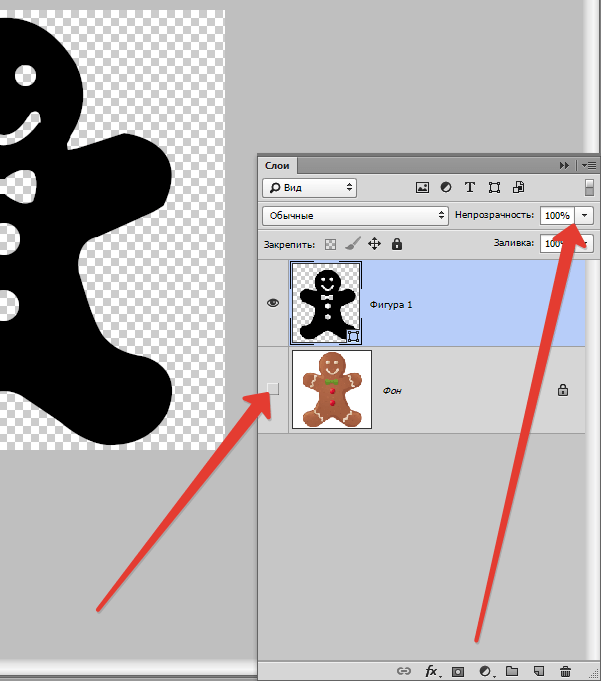Click the adjustment layer filter icon
601x681 pixels.
(x=446, y=187)
